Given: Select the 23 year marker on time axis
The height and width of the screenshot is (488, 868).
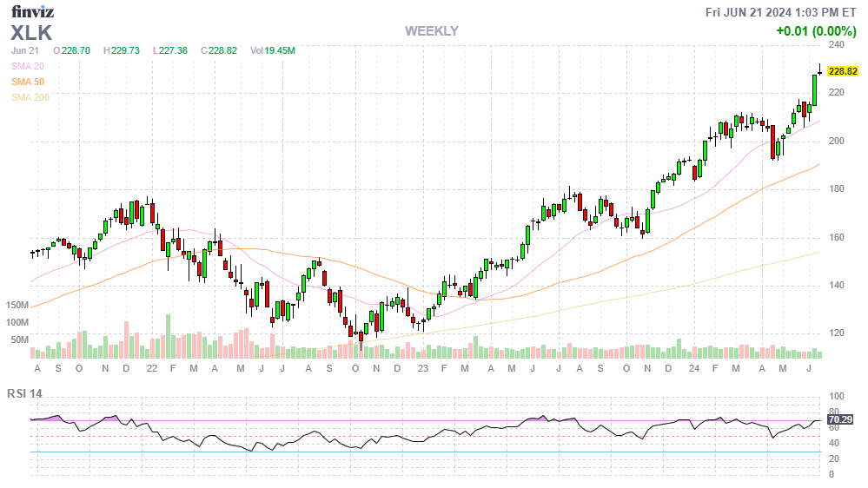Looking at the screenshot, I should click(423, 368).
